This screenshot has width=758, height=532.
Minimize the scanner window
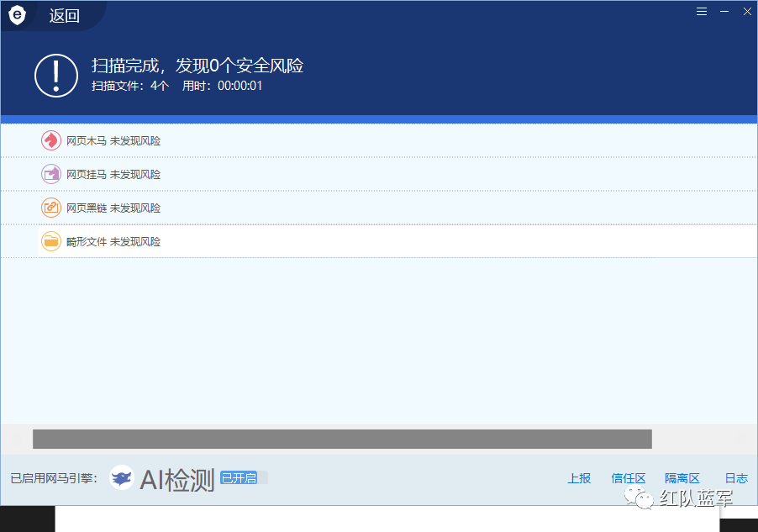[x=724, y=12]
